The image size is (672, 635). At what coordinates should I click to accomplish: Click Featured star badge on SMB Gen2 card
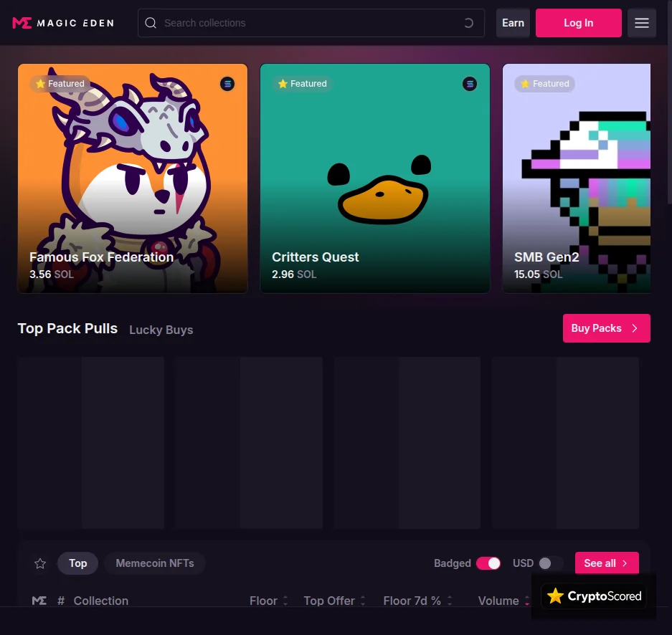[x=544, y=84]
